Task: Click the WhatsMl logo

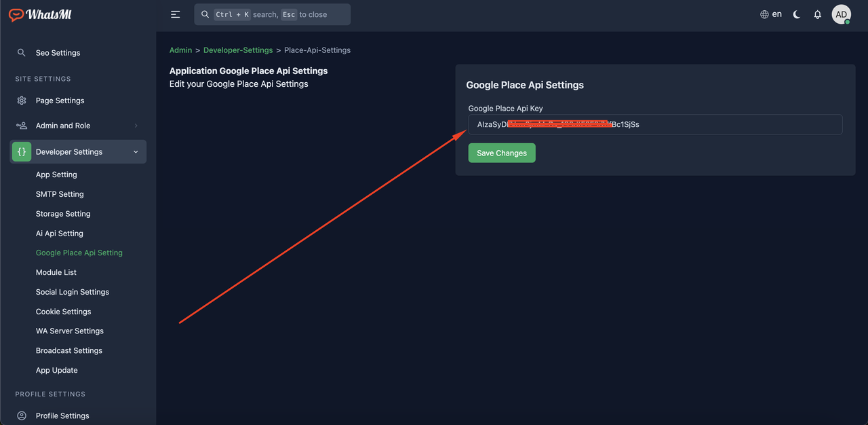Action: point(40,14)
